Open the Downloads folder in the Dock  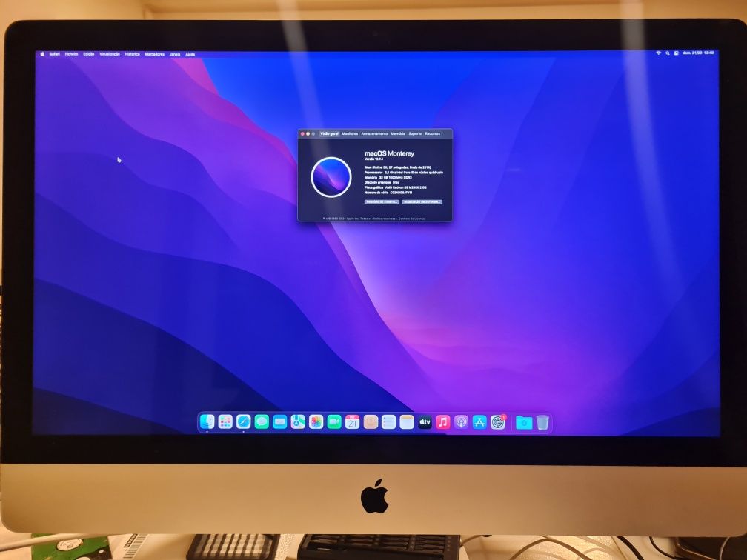(524, 422)
